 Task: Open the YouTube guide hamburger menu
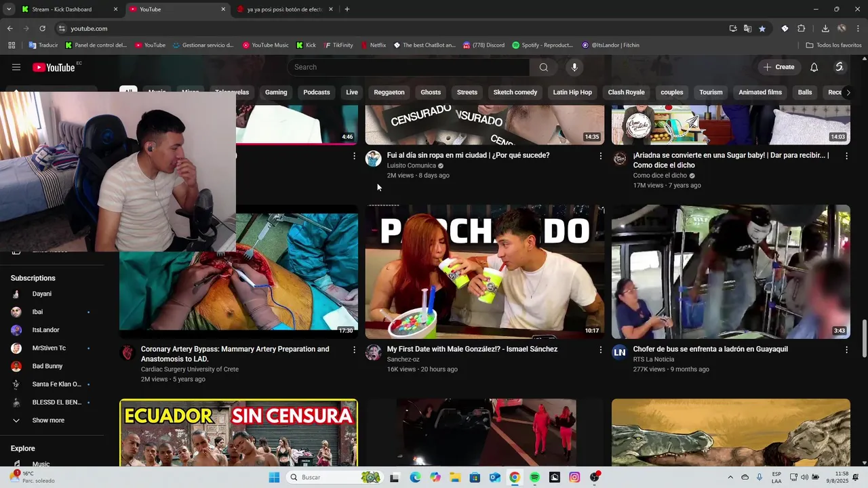16,67
